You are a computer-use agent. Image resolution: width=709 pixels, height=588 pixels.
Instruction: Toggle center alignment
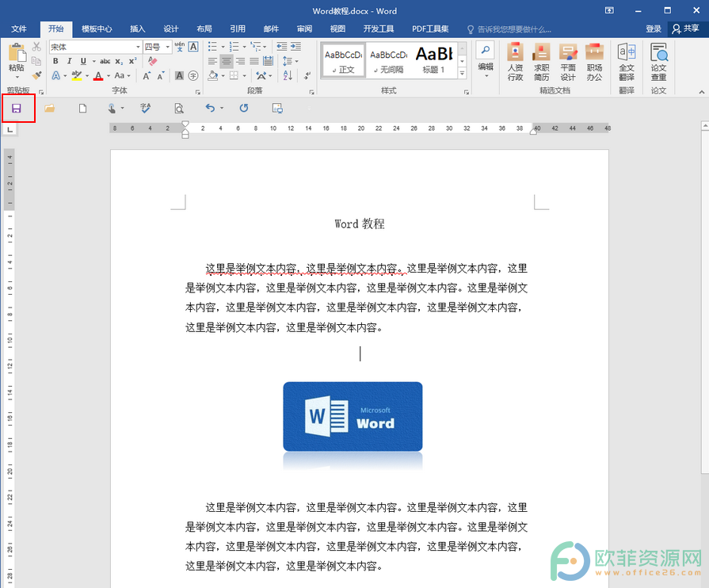coord(227,61)
